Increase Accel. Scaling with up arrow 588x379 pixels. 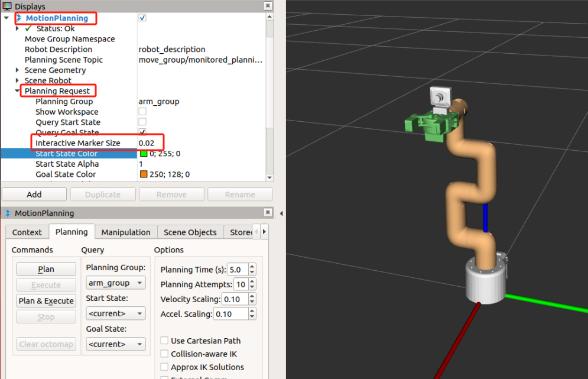pos(252,310)
